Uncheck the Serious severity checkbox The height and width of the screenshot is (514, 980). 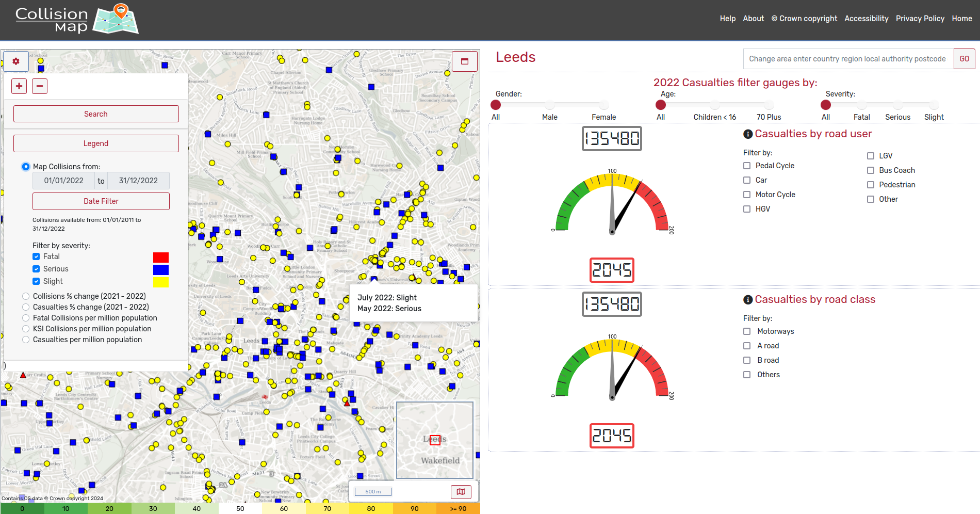36,269
